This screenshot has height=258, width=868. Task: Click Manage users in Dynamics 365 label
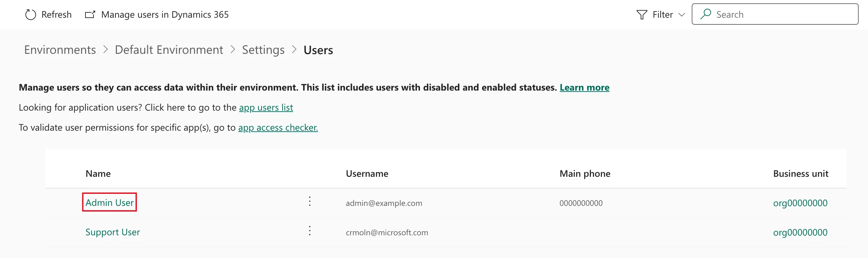click(165, 14)
